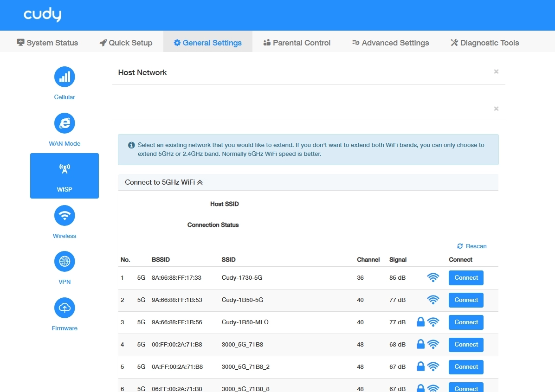555x392 pixels.
Task: Click the SSID column header
Action: coord(229,260)
